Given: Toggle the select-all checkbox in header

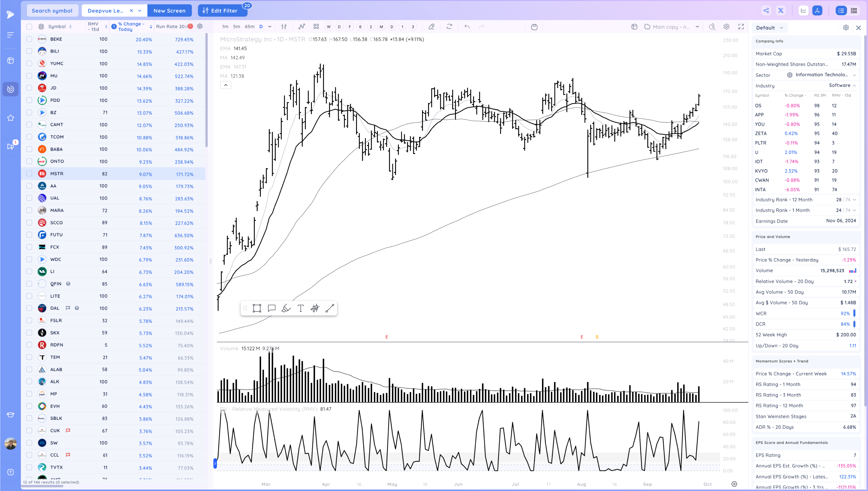Looking at the screenshot, I should (x=29, y=27).
